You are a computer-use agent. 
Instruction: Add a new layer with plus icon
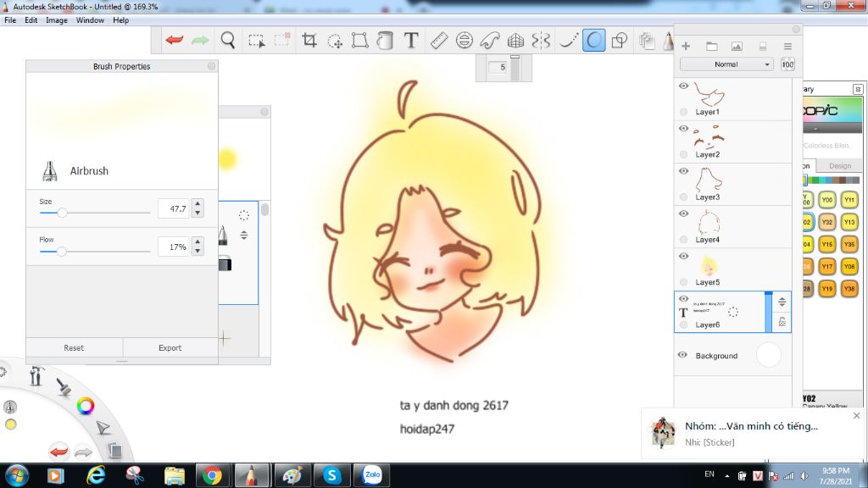pyautogui.click(x=686, y=47)
